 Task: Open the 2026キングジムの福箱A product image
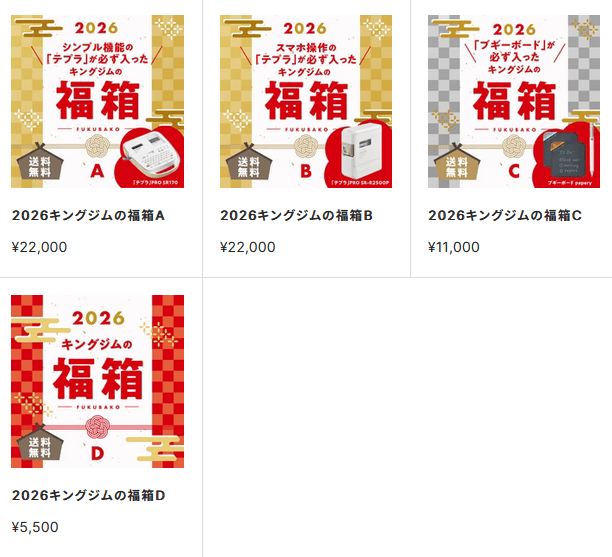point(97,101)
